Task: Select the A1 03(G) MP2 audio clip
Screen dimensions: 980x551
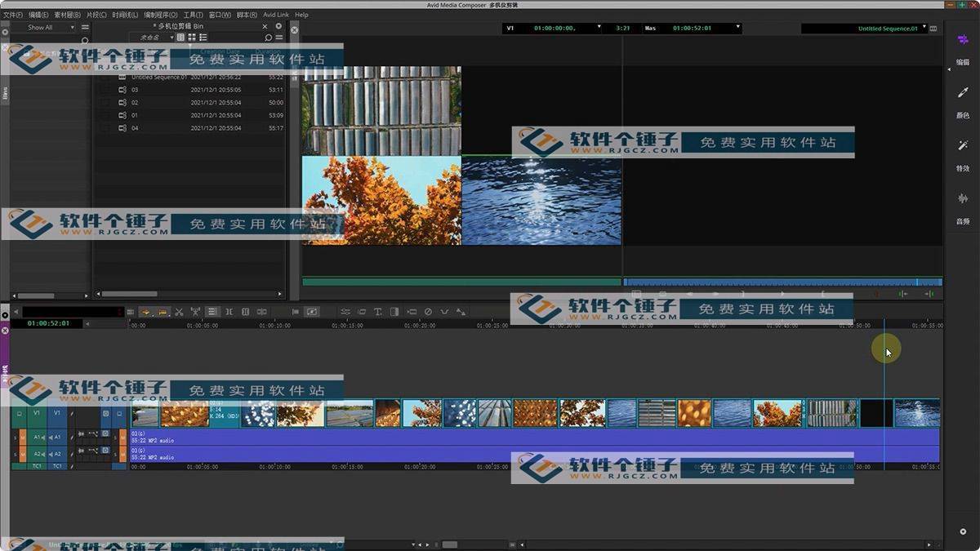Action: tap(534, 438)
